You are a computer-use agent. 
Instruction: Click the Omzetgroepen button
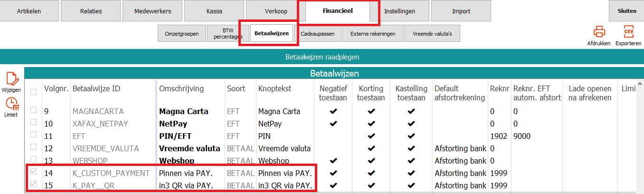(x=181, y=34)
